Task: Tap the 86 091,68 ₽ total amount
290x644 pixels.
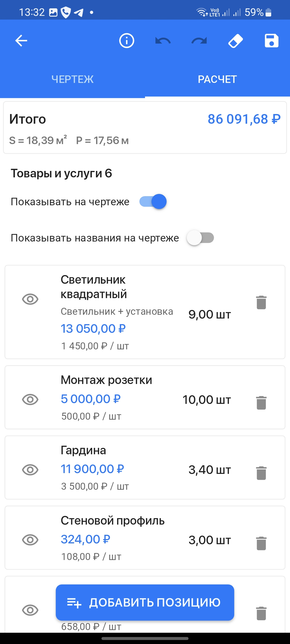Action: pos(244,119)
